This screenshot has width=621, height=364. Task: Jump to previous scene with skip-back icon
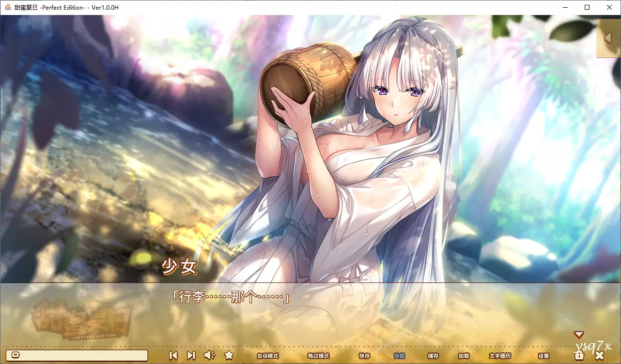pos(173,355)
